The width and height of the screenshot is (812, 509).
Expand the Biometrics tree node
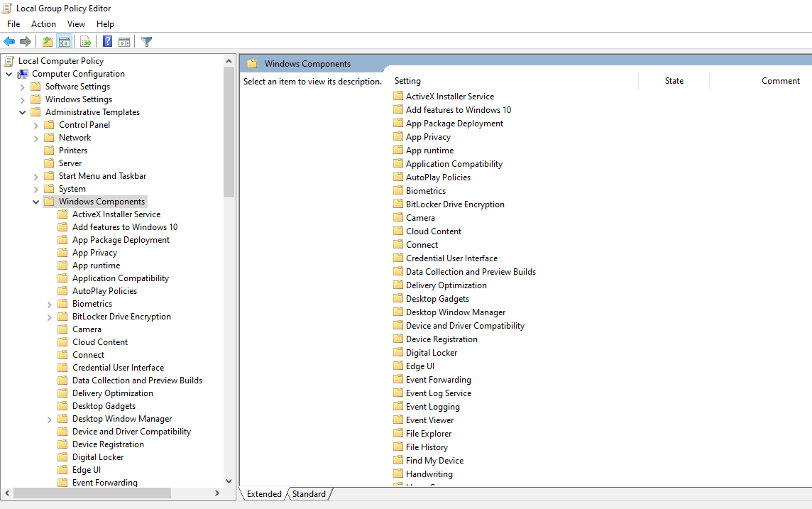[x=49, y=305]
